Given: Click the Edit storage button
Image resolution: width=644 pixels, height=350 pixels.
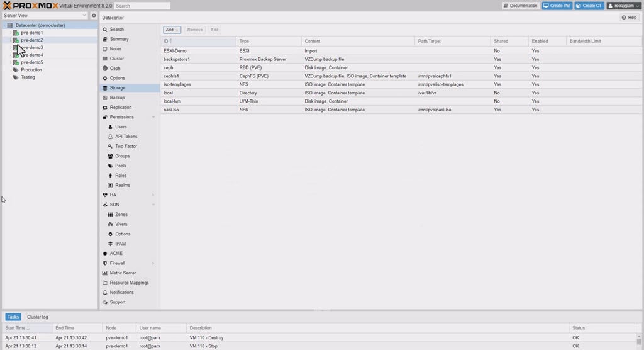Looking at the screenshot, I should 214,30.
